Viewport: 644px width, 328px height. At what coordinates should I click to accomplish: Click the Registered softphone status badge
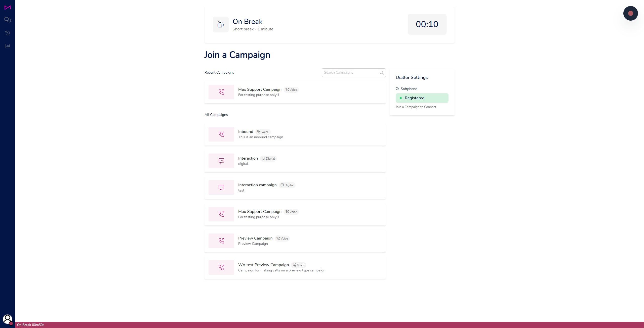(422, 98)
